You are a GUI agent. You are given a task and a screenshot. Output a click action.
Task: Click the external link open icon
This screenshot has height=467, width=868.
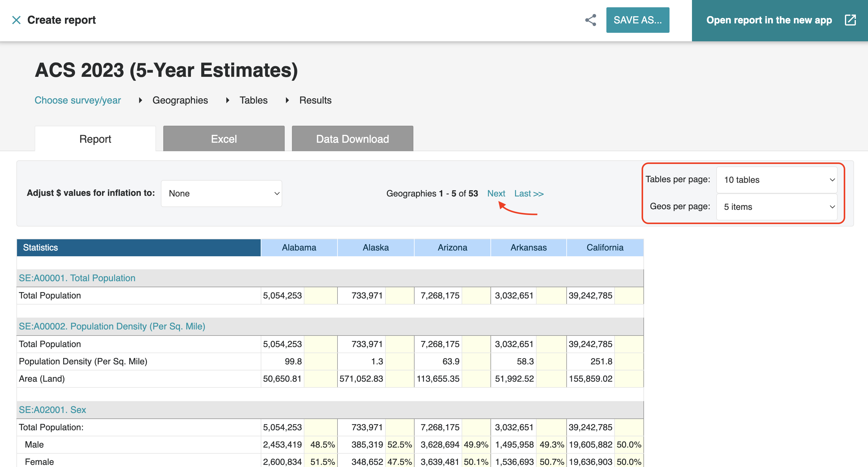[850, 20]
